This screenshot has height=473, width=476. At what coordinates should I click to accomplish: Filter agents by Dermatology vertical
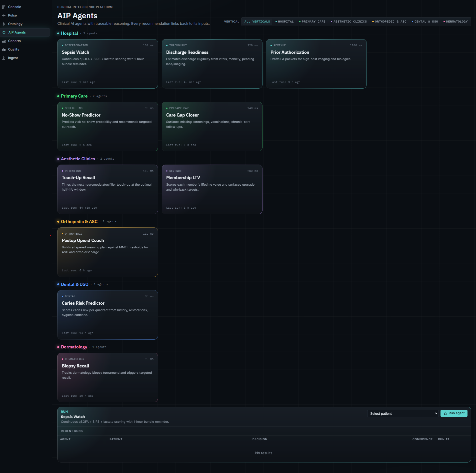455,22
